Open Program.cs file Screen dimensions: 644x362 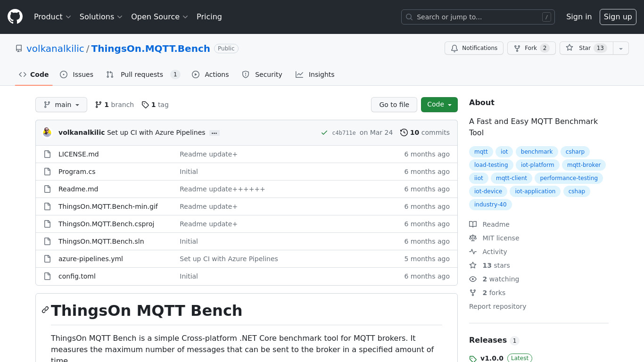click(77, 172)
